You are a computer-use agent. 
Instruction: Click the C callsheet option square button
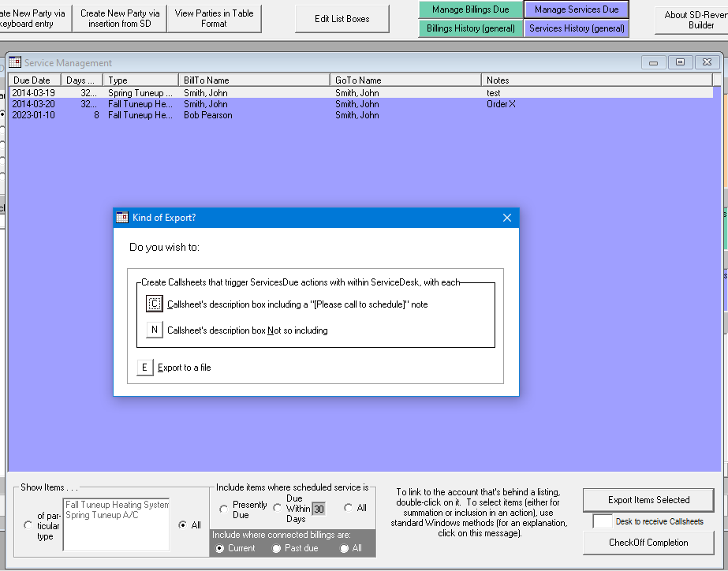(x=154, y=303)
